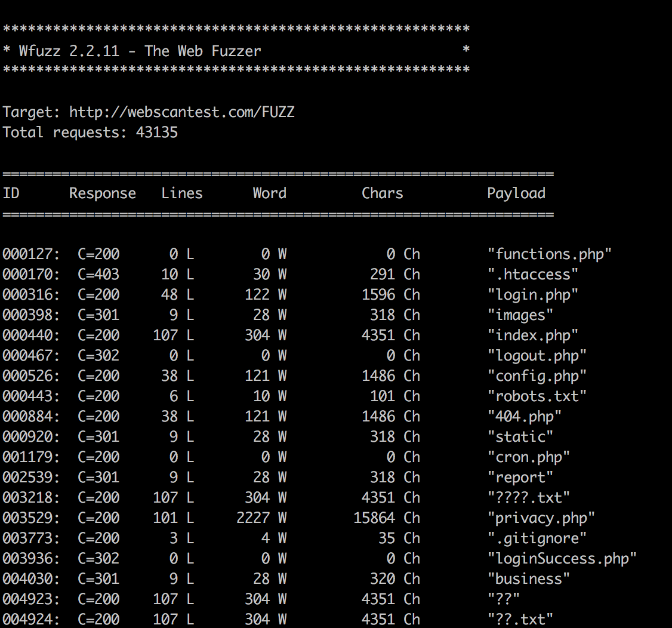Click request ID 000467
The image size is (672, 628).
pyautogui.click(x=31, y=356)
